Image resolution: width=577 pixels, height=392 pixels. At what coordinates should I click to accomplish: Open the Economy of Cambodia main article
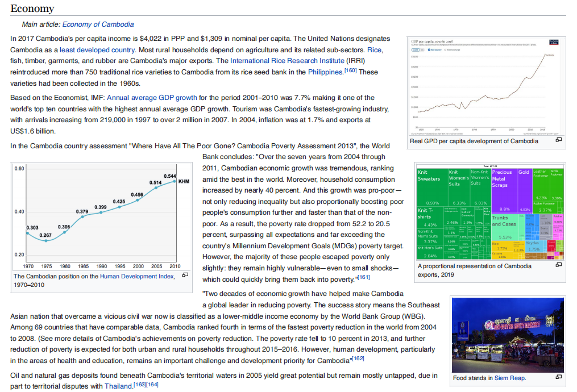click(98, 24)
